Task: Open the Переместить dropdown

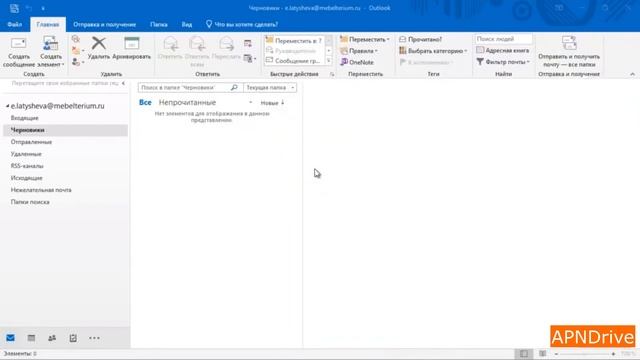Action: 365,39
